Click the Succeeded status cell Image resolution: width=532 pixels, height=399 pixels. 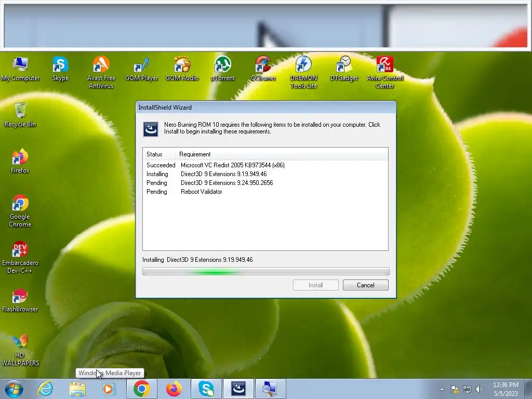[x=161, y=165]
